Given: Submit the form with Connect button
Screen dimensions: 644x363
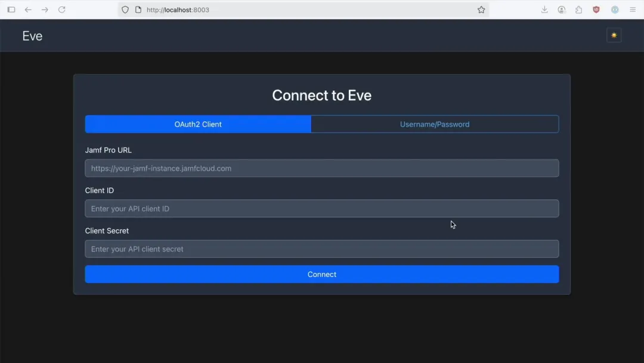Looking at the screenshot, I should coord(322,274).
